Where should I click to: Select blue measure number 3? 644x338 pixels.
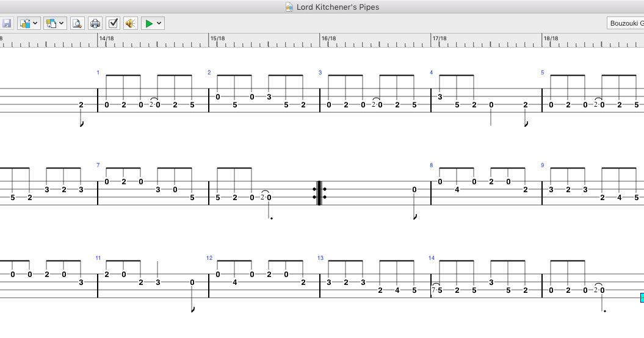click(x=320, y=73)
